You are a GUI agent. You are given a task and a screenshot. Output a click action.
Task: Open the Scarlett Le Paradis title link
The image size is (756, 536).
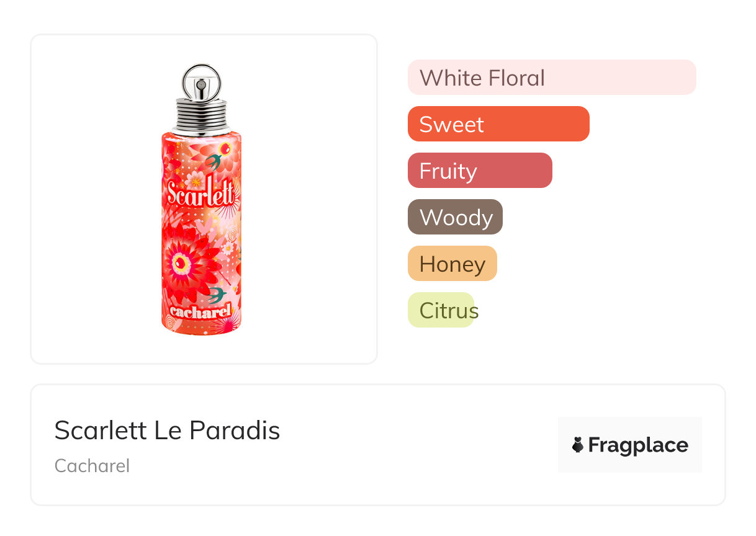coord(167,430)
